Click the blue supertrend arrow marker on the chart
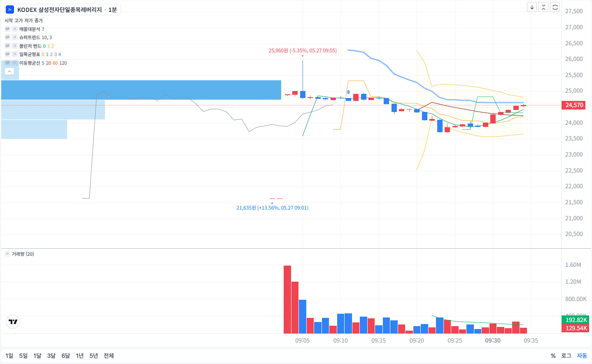The width and height of the screenshot is (592, 364). [348, 92]
